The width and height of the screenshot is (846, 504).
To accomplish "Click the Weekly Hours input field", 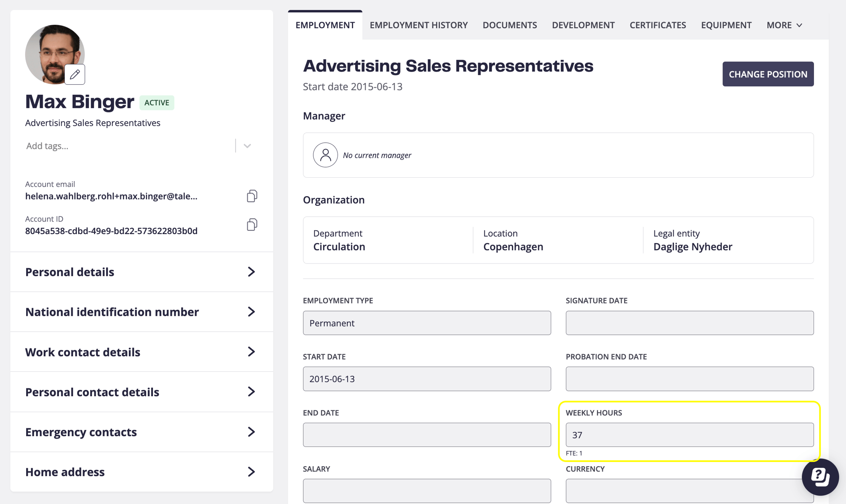I will tap(690, 435).
